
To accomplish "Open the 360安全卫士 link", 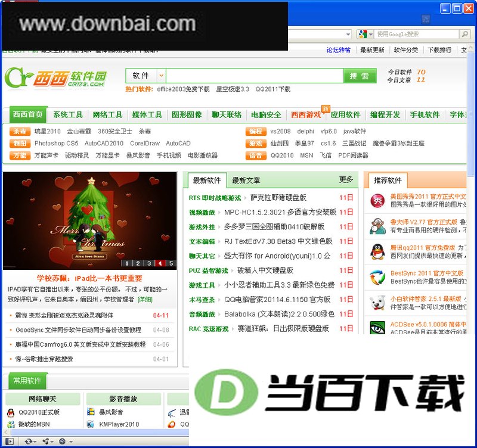I will (115, 131).
